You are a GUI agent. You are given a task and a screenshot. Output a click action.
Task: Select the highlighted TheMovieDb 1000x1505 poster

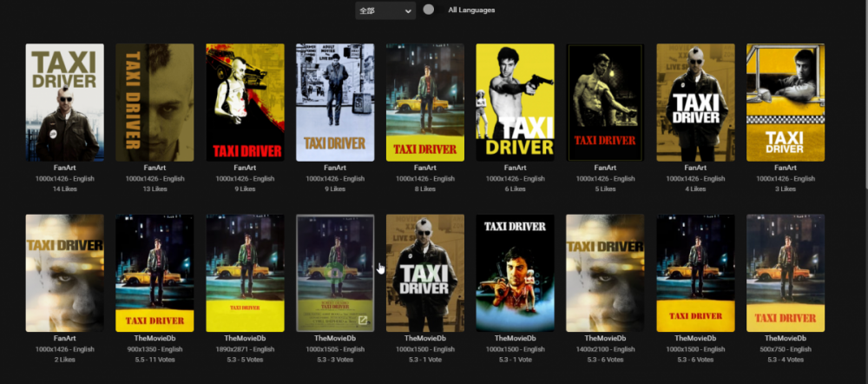335,273
